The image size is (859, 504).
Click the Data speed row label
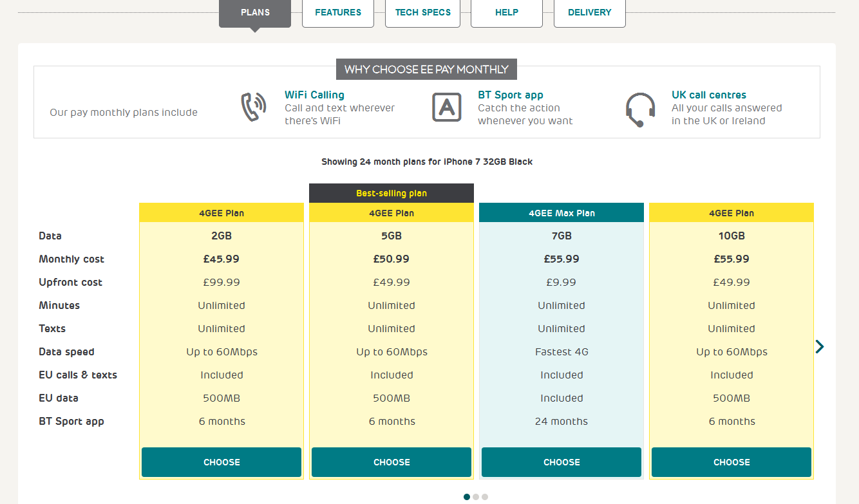click(66, 352)
